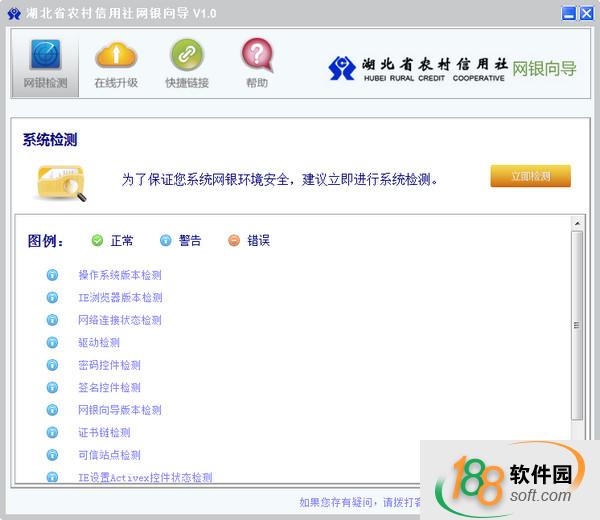Click the 网银向导 green header text

(544, 69)
